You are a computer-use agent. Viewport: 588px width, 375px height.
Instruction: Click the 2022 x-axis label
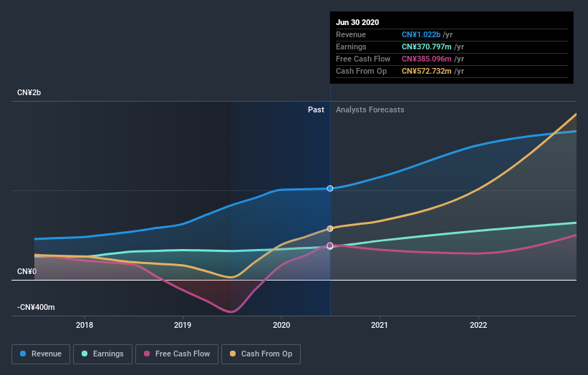[478, 325]
